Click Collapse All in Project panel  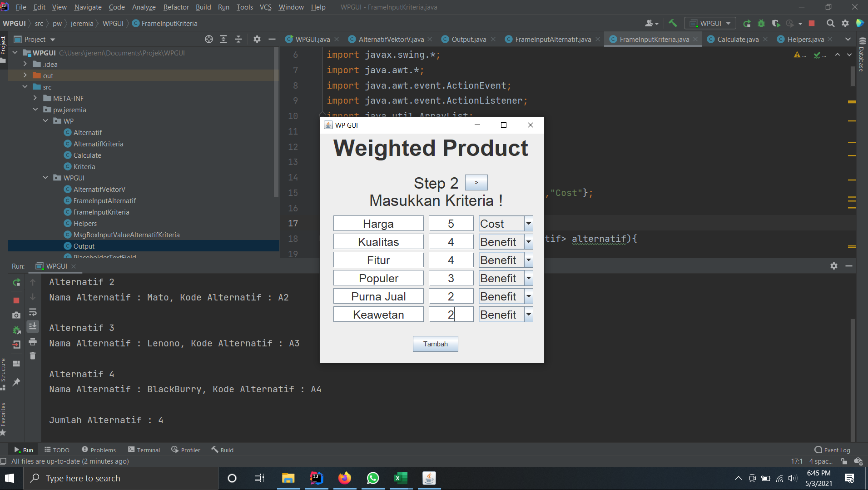(x=238, y=39)
